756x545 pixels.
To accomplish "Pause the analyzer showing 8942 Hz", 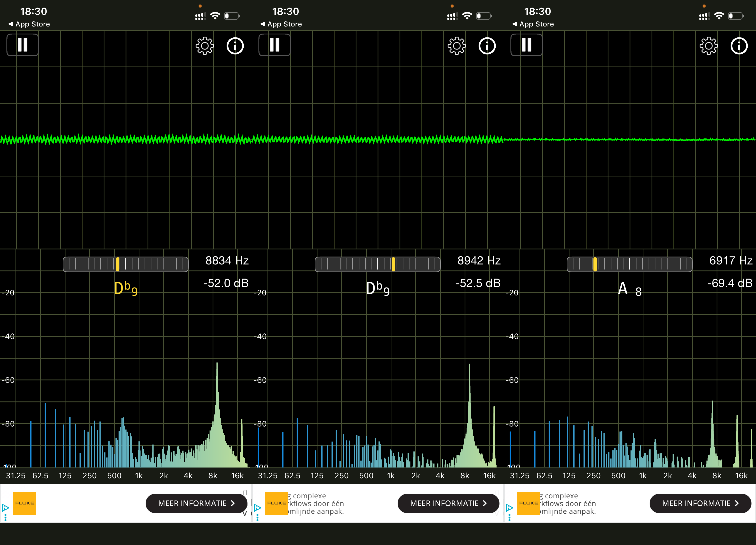I will click(274, 45).
